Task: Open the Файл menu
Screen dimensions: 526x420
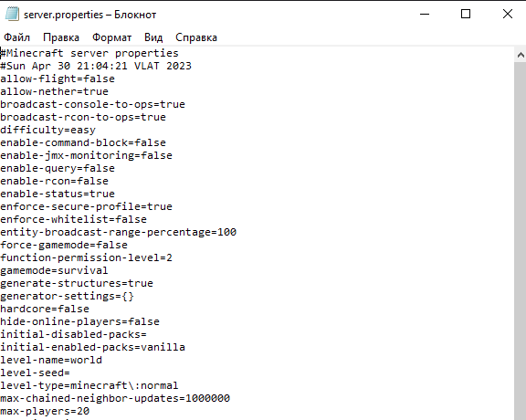Action: (x=16, y=37)
